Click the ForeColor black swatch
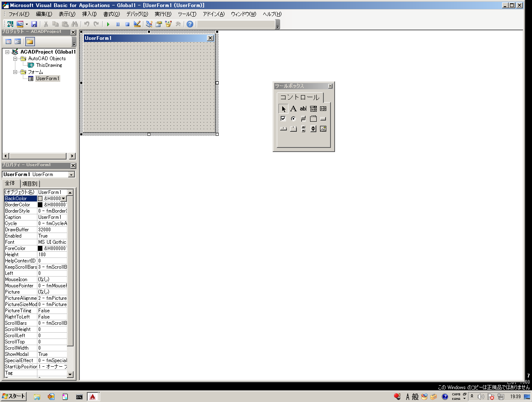Screen dimensions: 532x402 pos(40,248)
